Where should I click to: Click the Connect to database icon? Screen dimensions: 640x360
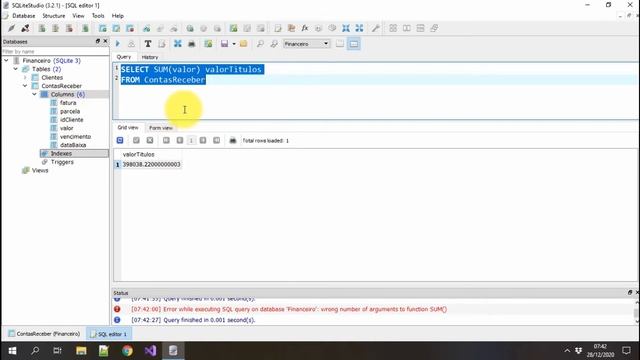tap(11, 28)
